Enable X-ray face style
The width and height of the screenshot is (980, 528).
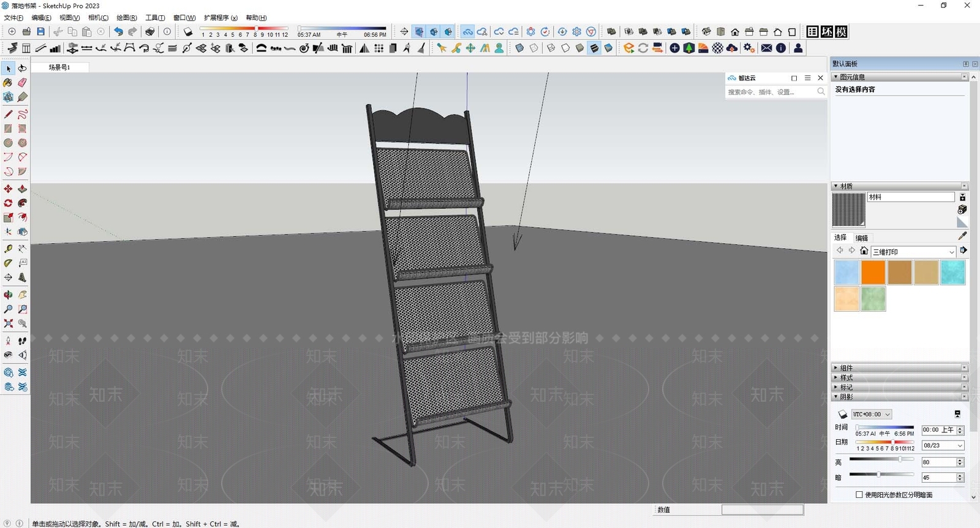click(519, 48)
